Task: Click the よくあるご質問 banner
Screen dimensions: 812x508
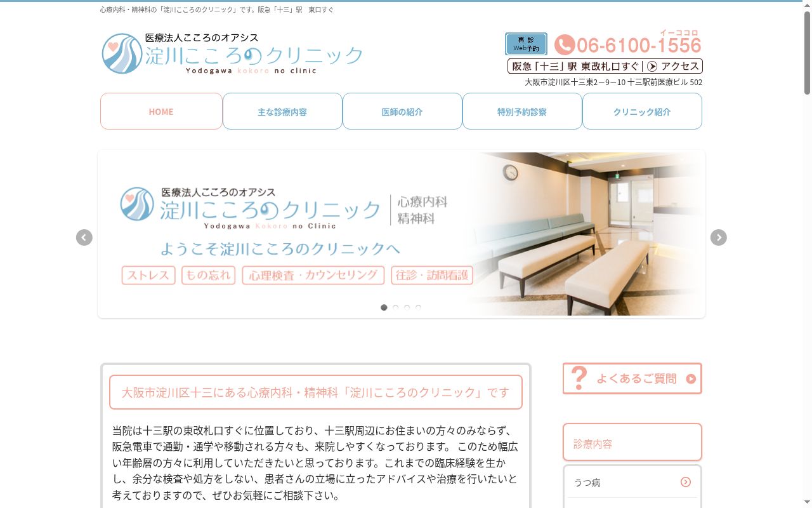Action: [632, 378]
